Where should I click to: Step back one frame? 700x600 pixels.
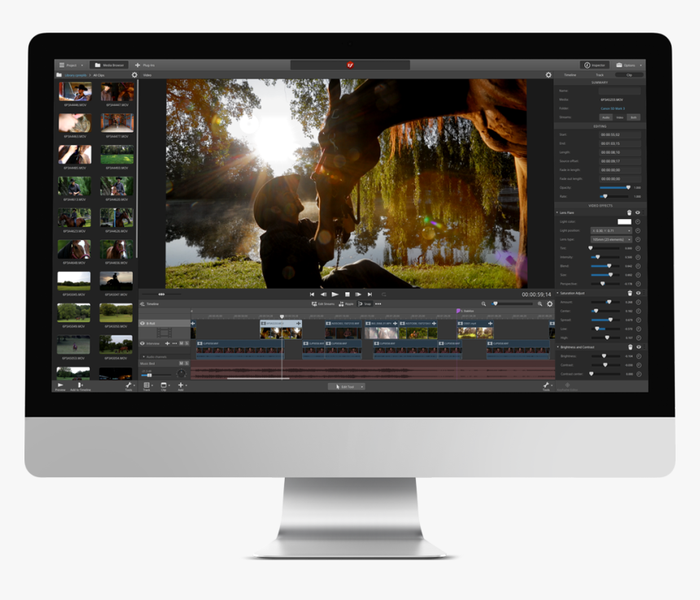(x=323, y=294)
